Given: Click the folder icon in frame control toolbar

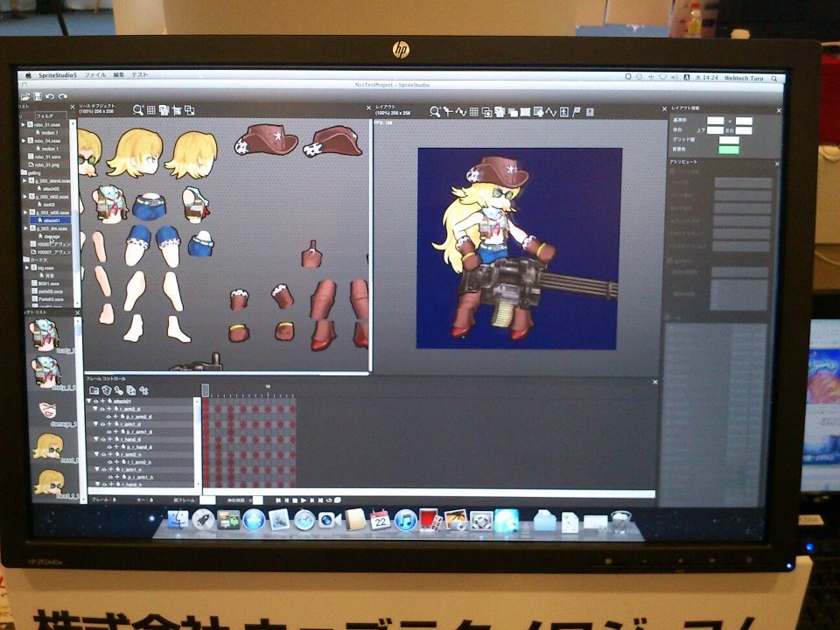Looking at the screenshot, I should click(x=94, y=390).
